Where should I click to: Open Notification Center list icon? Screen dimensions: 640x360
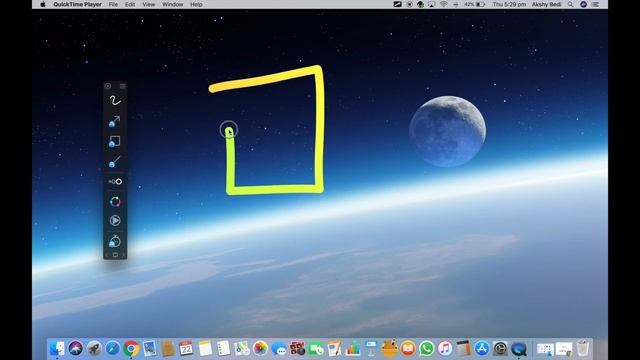(596, 4)
